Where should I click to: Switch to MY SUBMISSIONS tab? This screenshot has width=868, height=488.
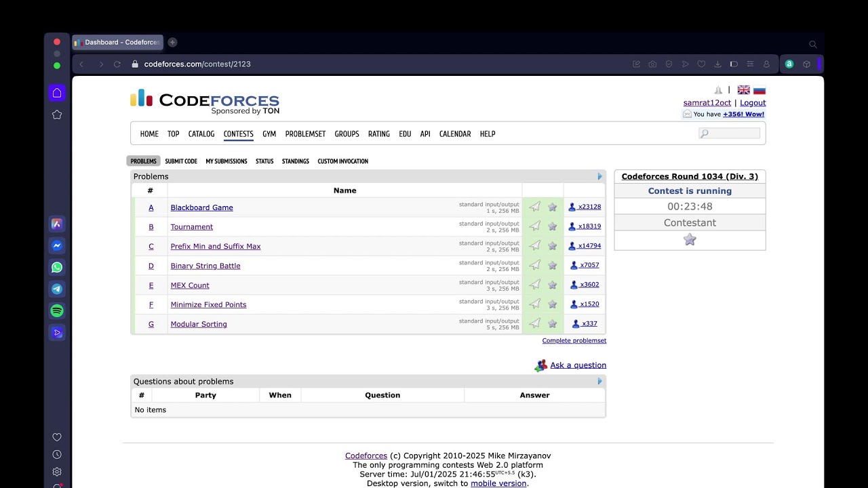[226, 161]
